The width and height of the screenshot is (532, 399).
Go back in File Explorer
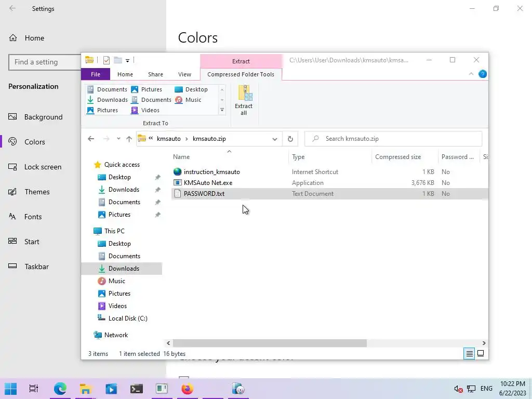tap(91, 139)
